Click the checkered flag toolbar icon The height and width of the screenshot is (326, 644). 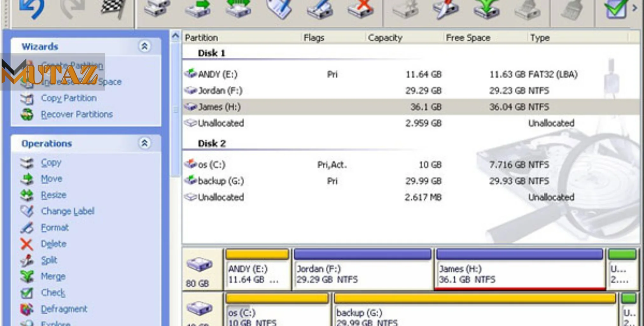pos(113,9)
